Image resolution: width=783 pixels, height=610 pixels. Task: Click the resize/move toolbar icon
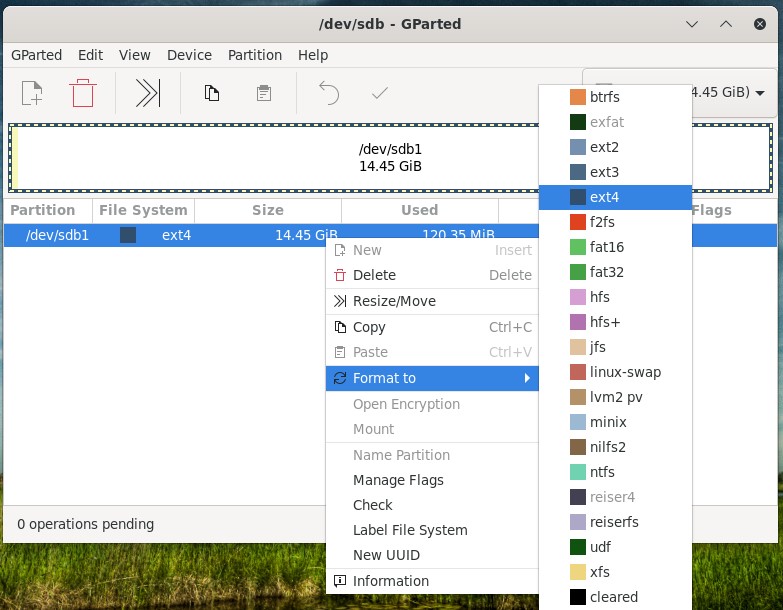148,94
